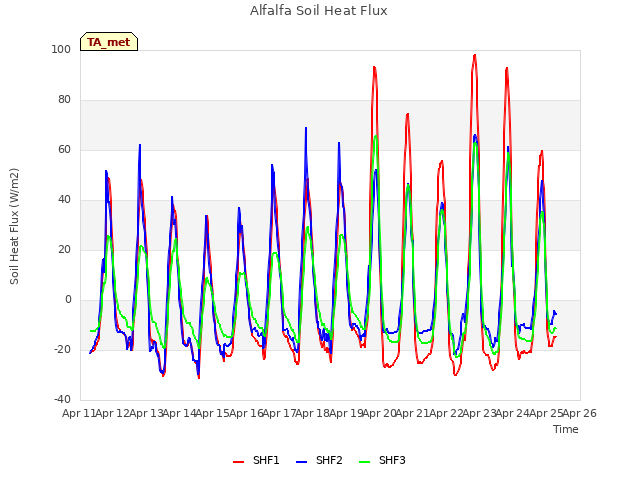Click the Apr 16 x-axis tick label

click(246, 413)
